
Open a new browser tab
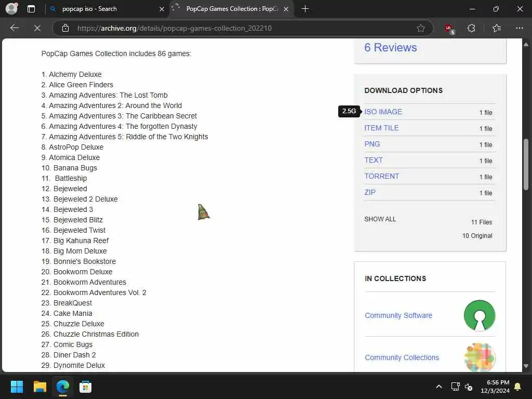tap(305, 9)
